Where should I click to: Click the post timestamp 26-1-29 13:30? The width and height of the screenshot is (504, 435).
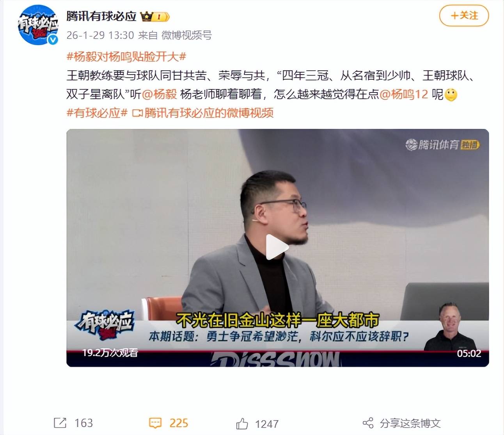[x=100, y=35]
